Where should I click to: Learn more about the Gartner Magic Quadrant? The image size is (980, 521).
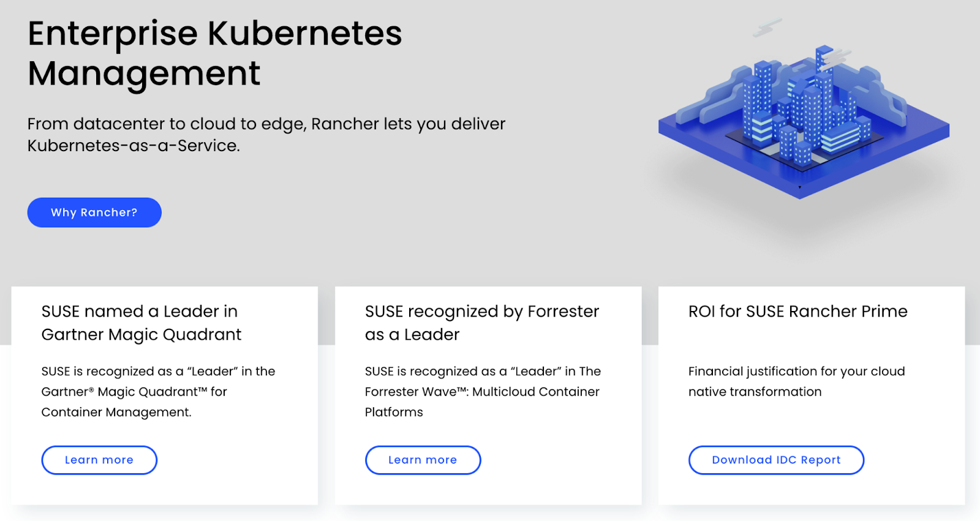pyautogui.click(x=99, y=460)
